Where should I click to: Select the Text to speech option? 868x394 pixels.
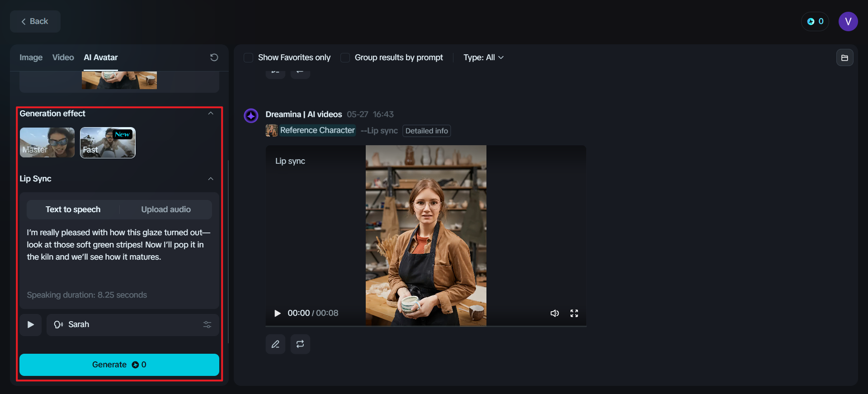(73, 209)
